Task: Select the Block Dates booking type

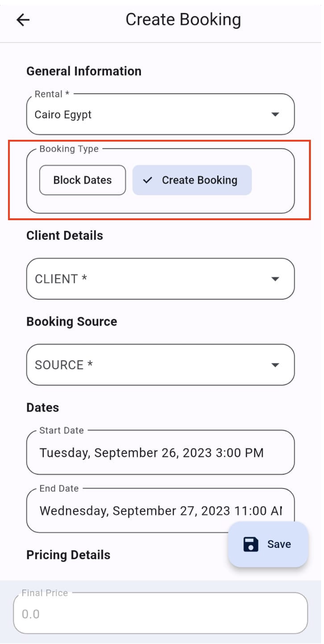Action: point(82,180)
